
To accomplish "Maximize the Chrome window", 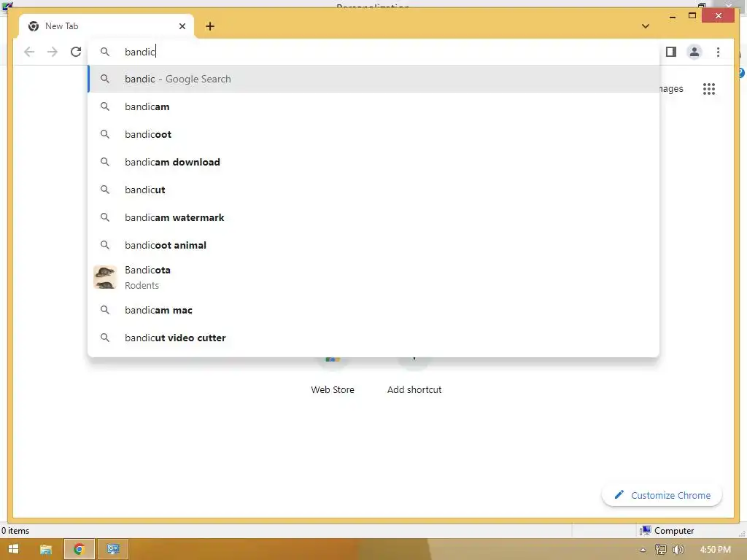I will pyautogui.click(x=692, y=16).
